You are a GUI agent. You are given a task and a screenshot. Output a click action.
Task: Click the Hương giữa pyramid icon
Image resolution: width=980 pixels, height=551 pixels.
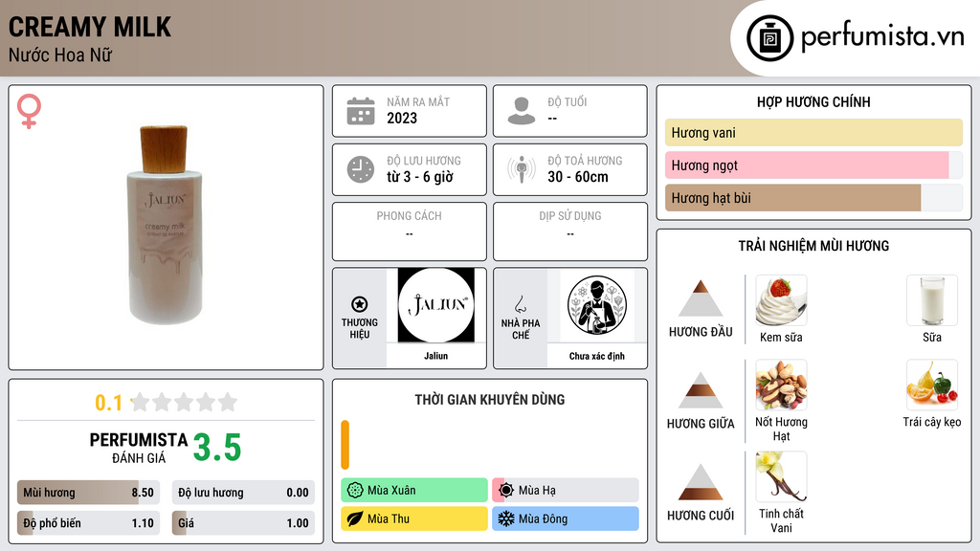(701, 390)
